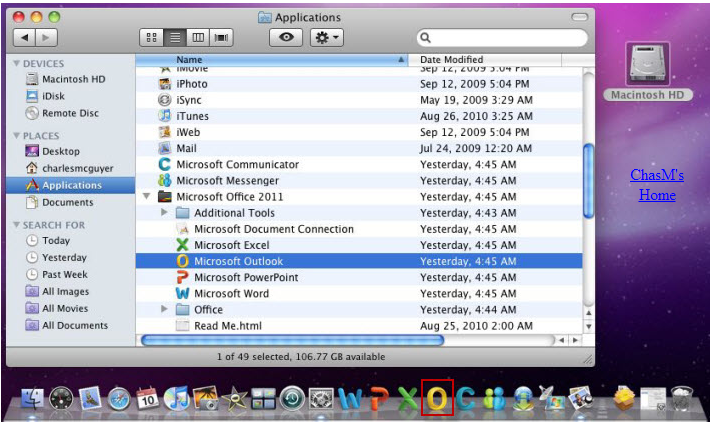Select the Microsoft PowerPoint row
713x424 pixels.
[x=359, y=277]
